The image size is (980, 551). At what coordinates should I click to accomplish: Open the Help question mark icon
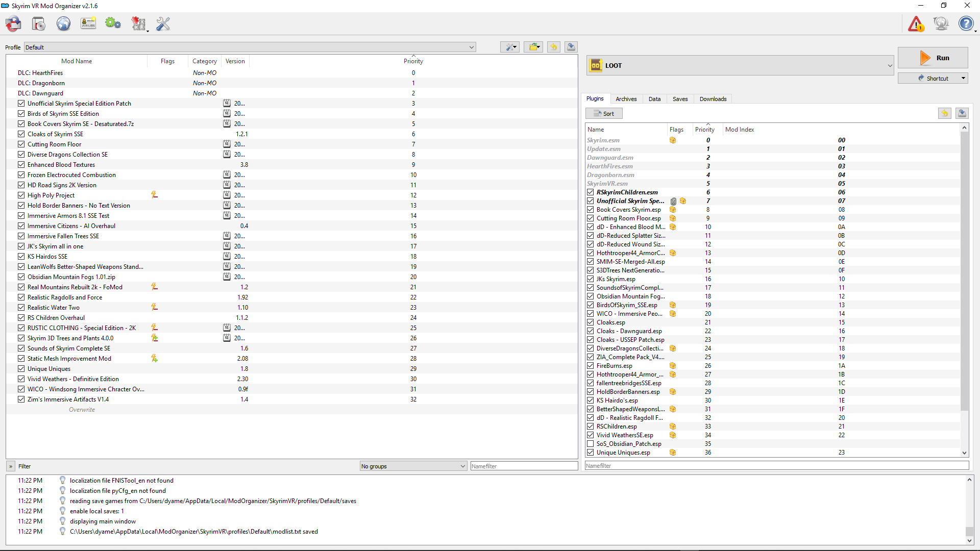point(966,23)
